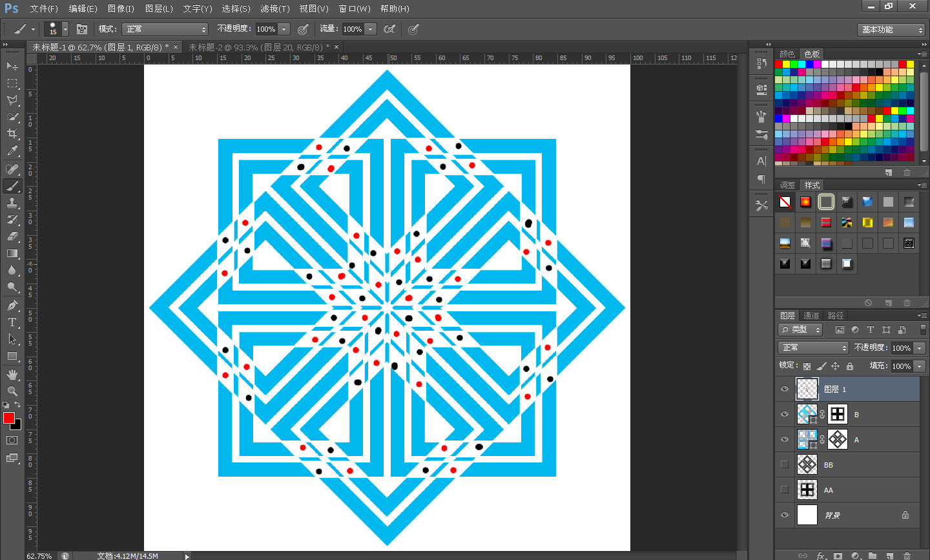
Task: Select the Zoom tool
Action: (x=12, y=391)
